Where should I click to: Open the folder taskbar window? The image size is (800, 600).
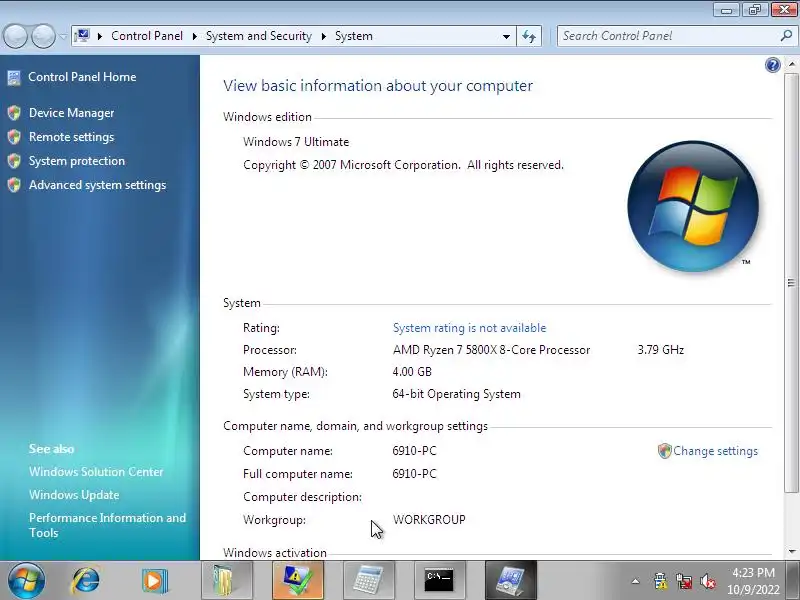(227, 580)
